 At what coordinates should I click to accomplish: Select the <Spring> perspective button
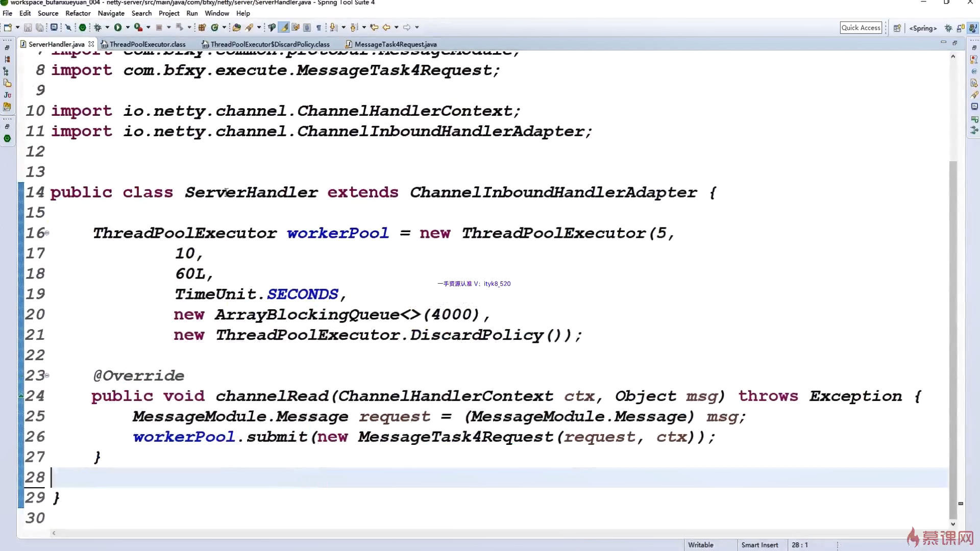coord(922,28)
